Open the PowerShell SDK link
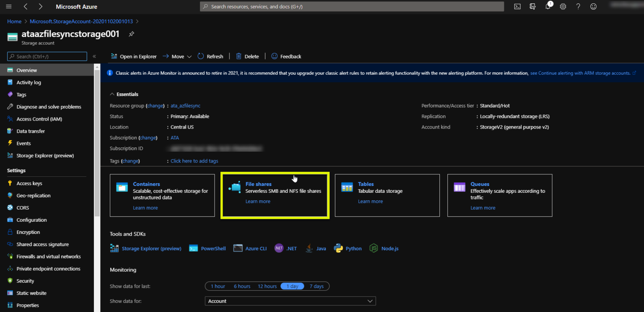 point(213,248)
